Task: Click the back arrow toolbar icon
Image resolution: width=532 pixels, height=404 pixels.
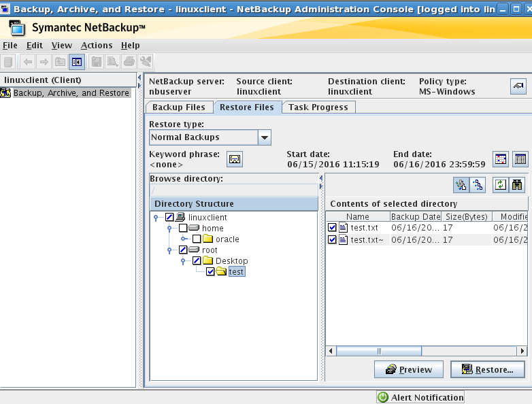Action: pyautogui.click(x=28, y=62)
